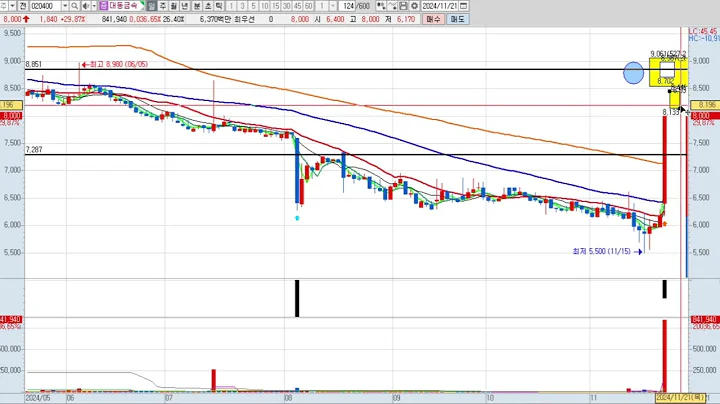Open the custom interval dropdown arrow

tap(333, 6)
